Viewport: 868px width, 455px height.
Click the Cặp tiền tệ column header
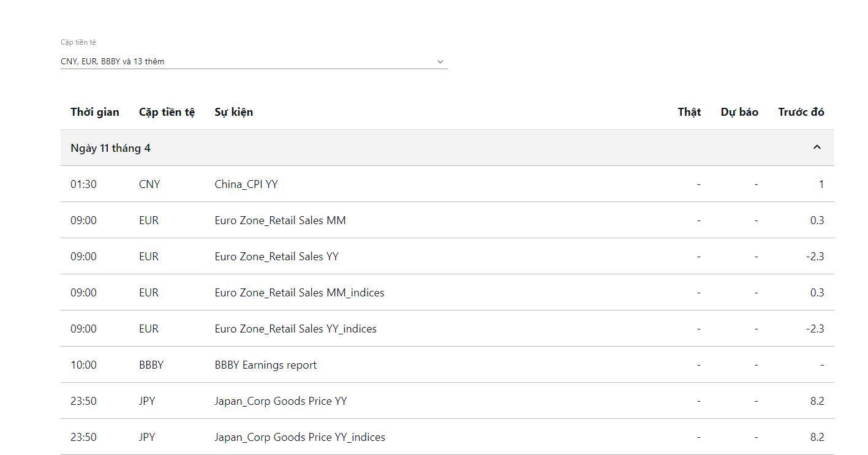coord(167,112)
